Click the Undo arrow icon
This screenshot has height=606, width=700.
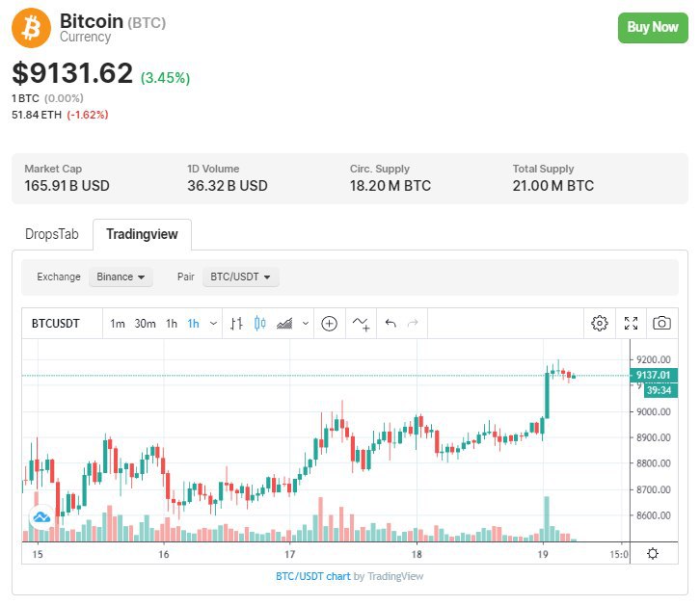tap(390, 323)
